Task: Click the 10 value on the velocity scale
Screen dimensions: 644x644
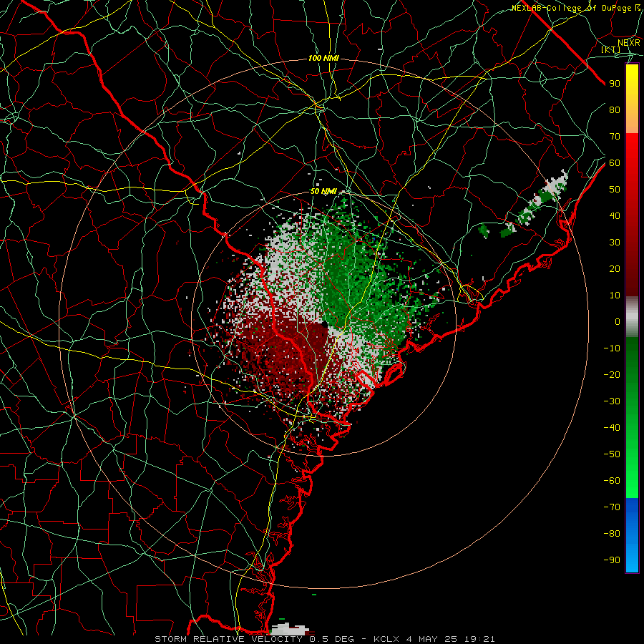Action: (x=615, y=296)
